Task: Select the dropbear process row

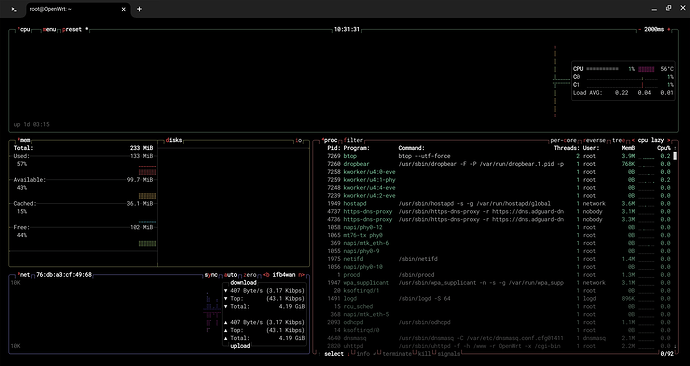Action: click(x=497, y=164)
